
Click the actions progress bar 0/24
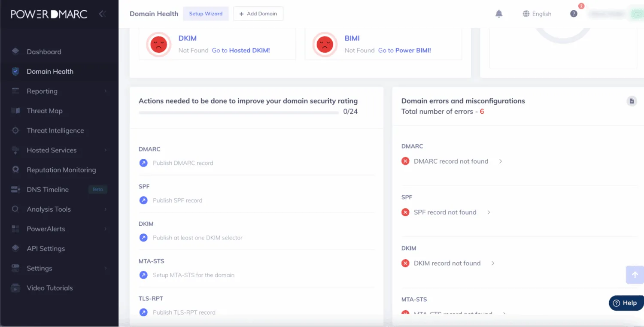pos(239,112)
